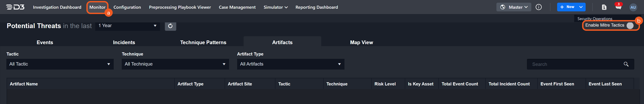The width and height of the screenshot is (644, 104).
Task: Expand the All Tactic dropdown
Action: click(60, 64)
